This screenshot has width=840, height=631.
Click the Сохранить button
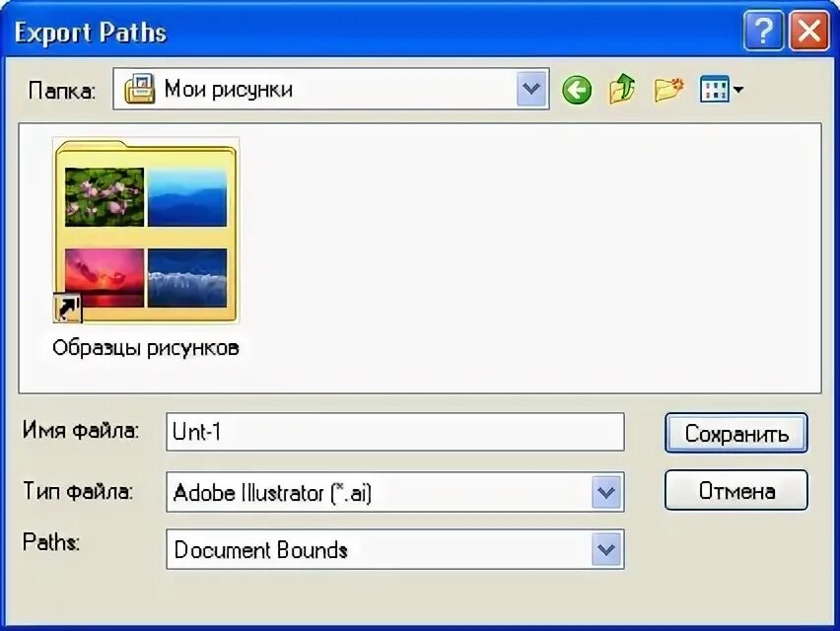pos(735,433)
